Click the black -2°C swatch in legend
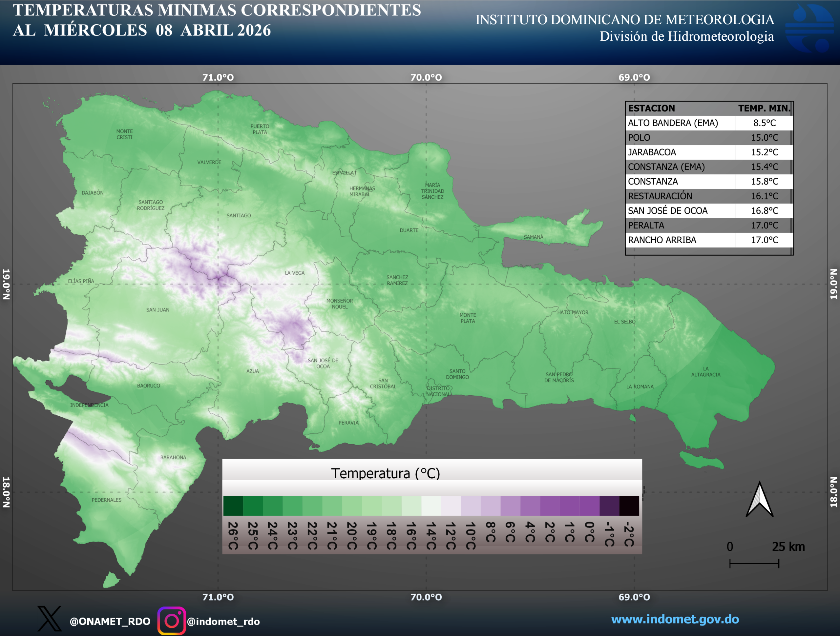 pos(629,506)
